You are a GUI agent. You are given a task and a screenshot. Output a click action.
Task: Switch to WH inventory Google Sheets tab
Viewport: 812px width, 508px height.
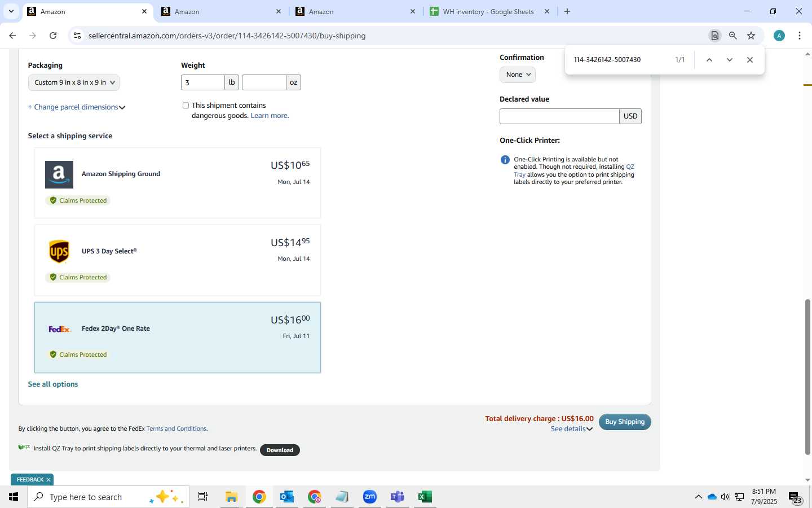(x=490, y=11)
